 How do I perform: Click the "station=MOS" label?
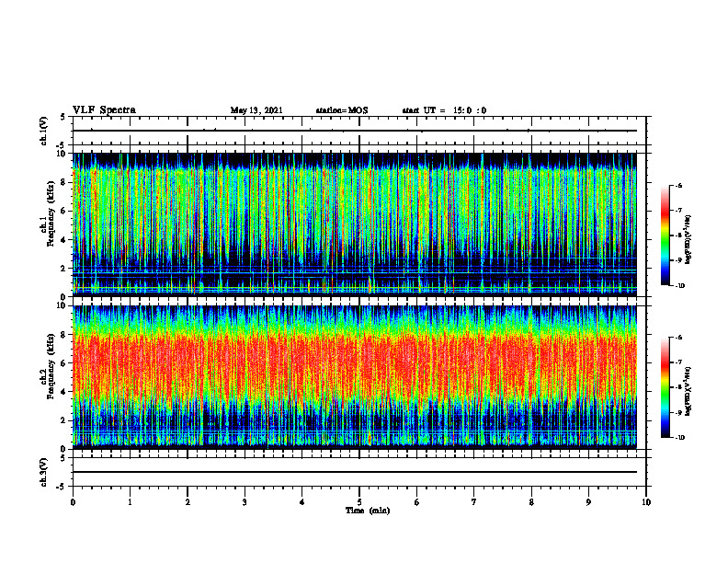click(342, 110)
